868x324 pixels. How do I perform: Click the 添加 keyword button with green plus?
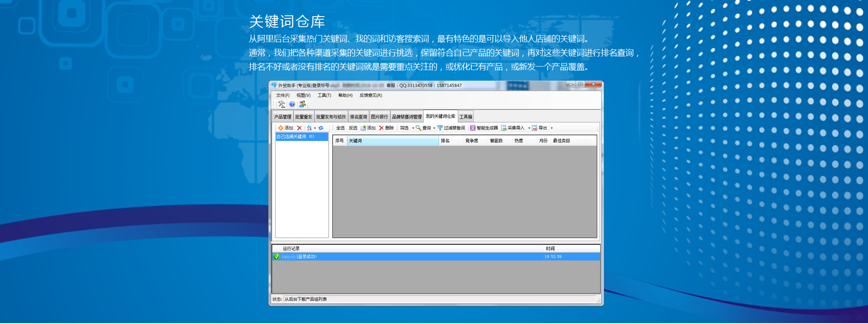pyautogui.click(x=368, y=128)
